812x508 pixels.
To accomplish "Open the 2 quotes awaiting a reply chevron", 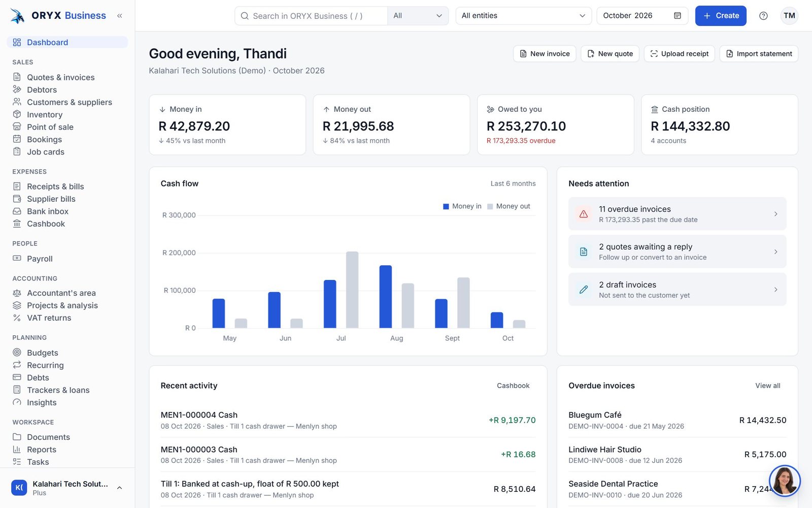I will point(775,251).
